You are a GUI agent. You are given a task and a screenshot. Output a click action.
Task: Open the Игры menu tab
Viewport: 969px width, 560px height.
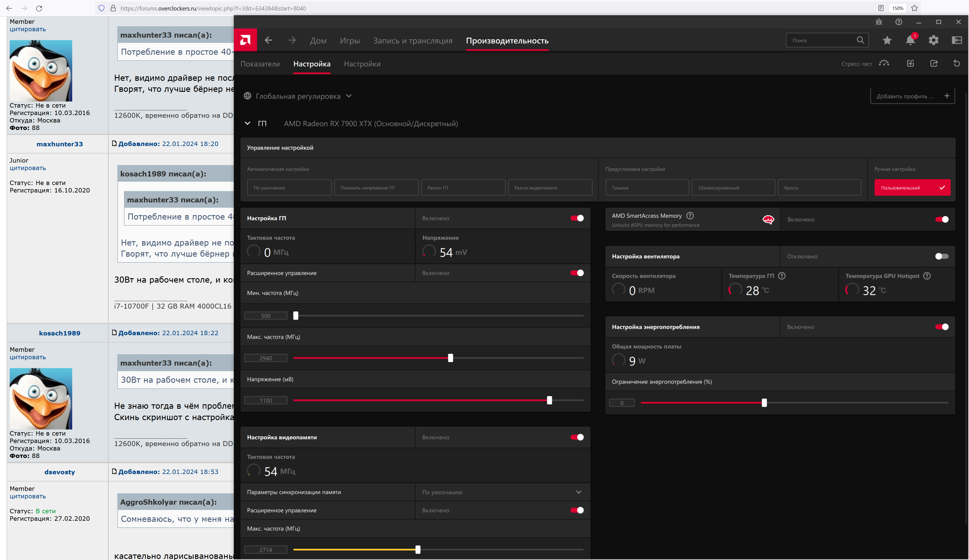point(349,40)
